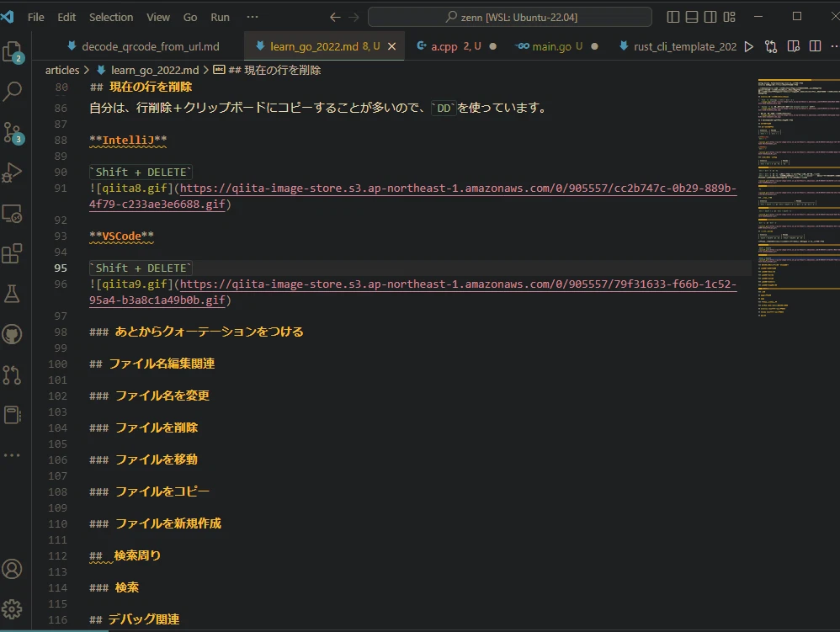The image size is (840, 632).
Task: Open the Customize Layout icon
Action: click(x=729, y=17)
